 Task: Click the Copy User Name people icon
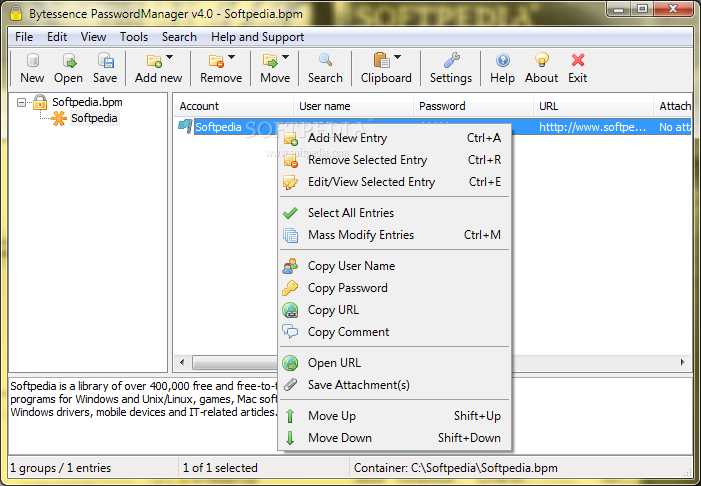pos(290,266)
